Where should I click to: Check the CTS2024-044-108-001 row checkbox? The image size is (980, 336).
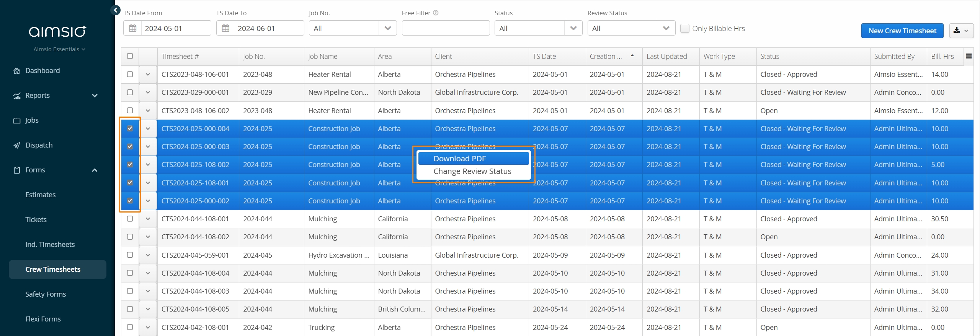click(x=130, y=219)
